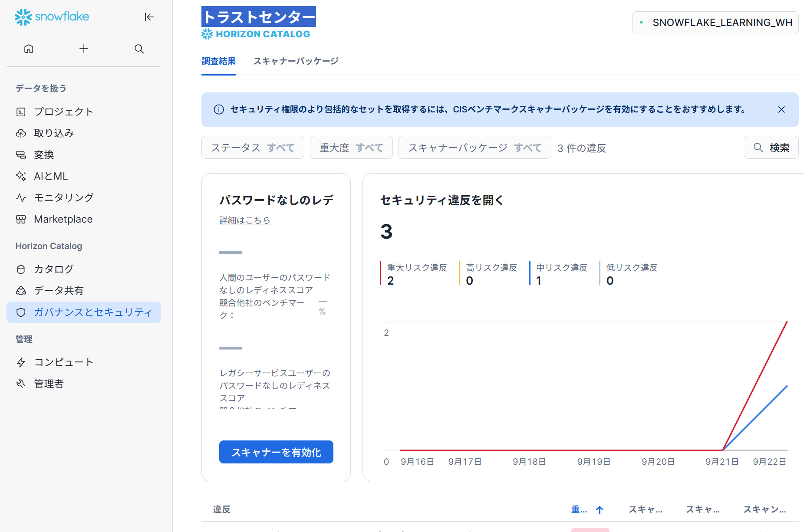Open カタログ in sidebar

[84, 269]
